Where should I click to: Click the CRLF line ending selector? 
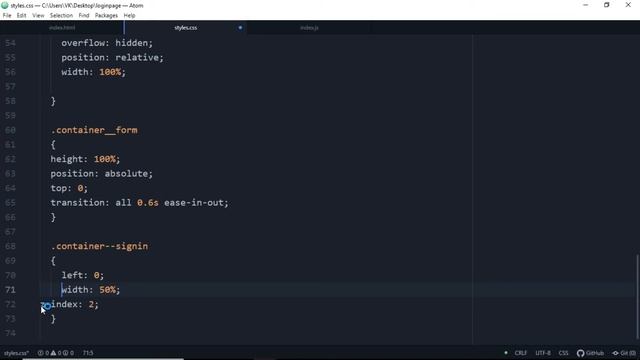click(x=520, y=353)
